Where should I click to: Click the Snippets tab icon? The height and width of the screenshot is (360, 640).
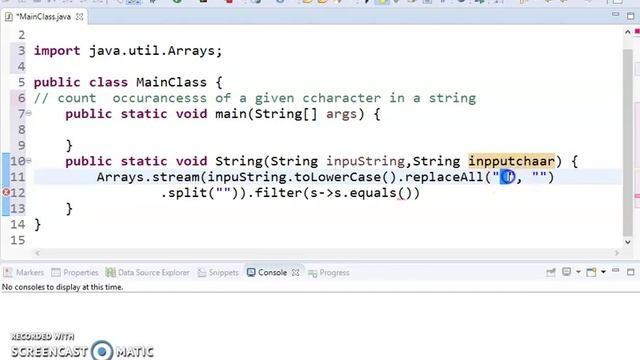coord(202,272)
